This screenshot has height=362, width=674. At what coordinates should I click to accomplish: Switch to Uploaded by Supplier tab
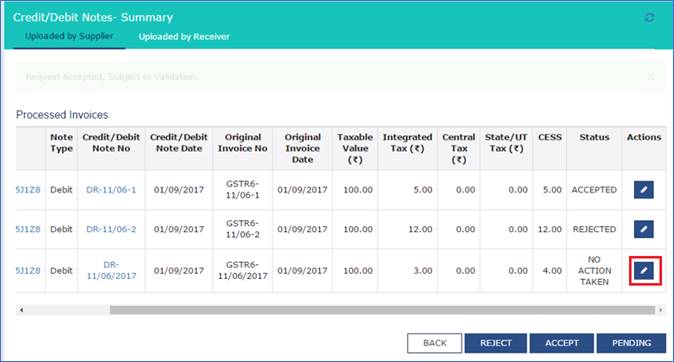[69, 36]
